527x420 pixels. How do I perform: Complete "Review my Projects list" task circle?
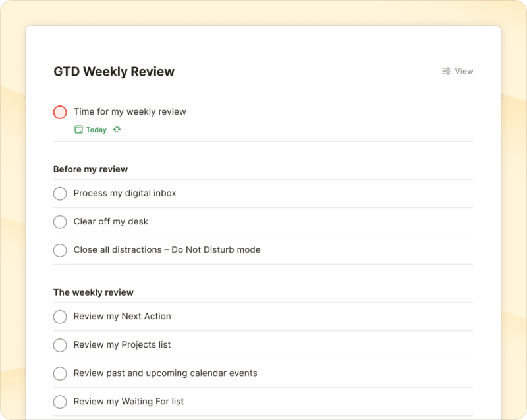pyautogui.click(x=60, y=345)
